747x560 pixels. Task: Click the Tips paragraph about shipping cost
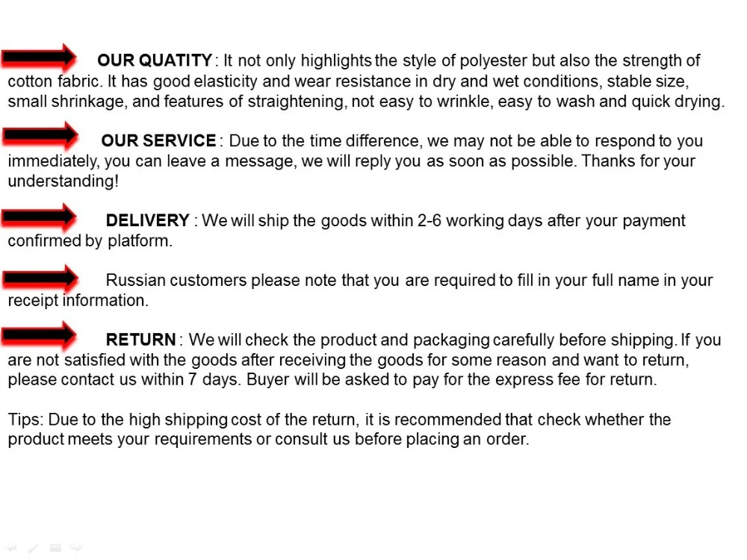pos(339,429)
